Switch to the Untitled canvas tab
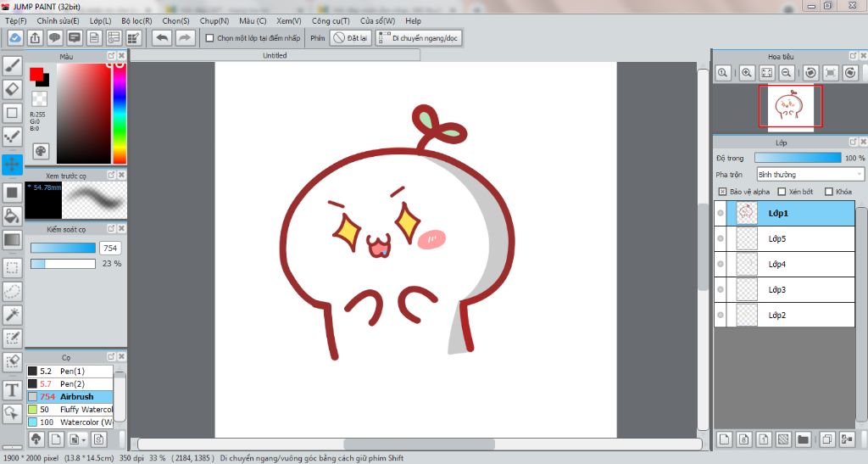The width and height of the screenshot is (868, 464). coord(275,55)
